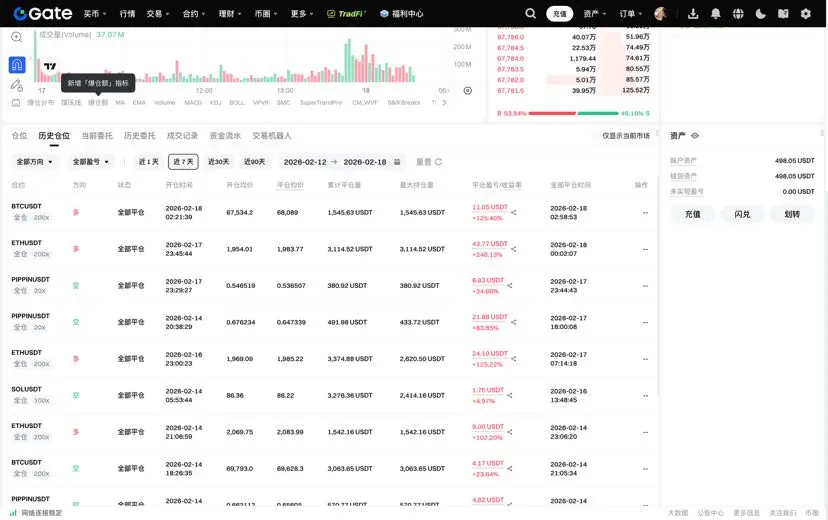Select the 近90天 range filter
The width and height of the screenshot is (828, 520).
255,162
